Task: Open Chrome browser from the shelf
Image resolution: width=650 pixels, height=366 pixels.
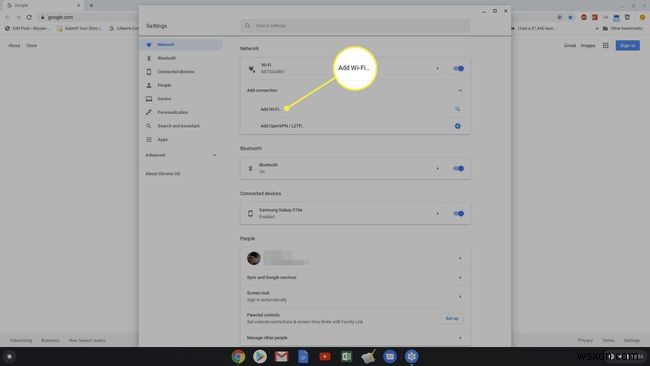Action: (238, 356)
